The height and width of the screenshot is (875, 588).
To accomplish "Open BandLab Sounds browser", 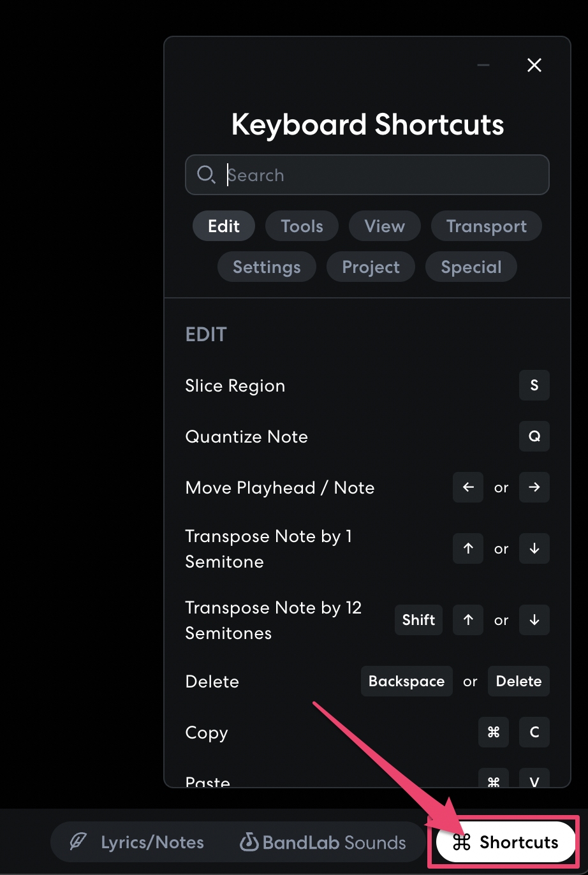I will pyautogui.click(x=323, y=842).
